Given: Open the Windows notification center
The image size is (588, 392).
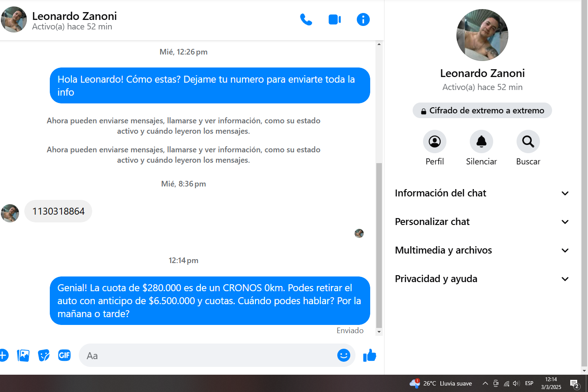Looking at the screenshot, I should (x=575, y=384).
